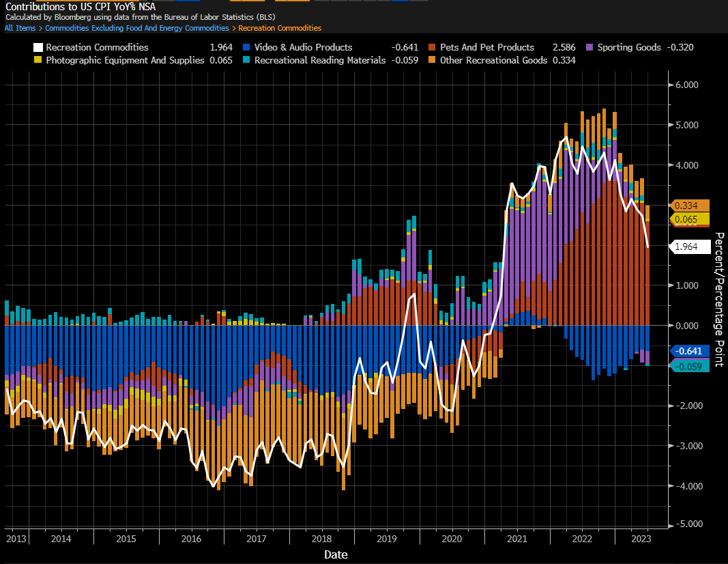Click the 2019 label on the date axis

coord(387,539)
